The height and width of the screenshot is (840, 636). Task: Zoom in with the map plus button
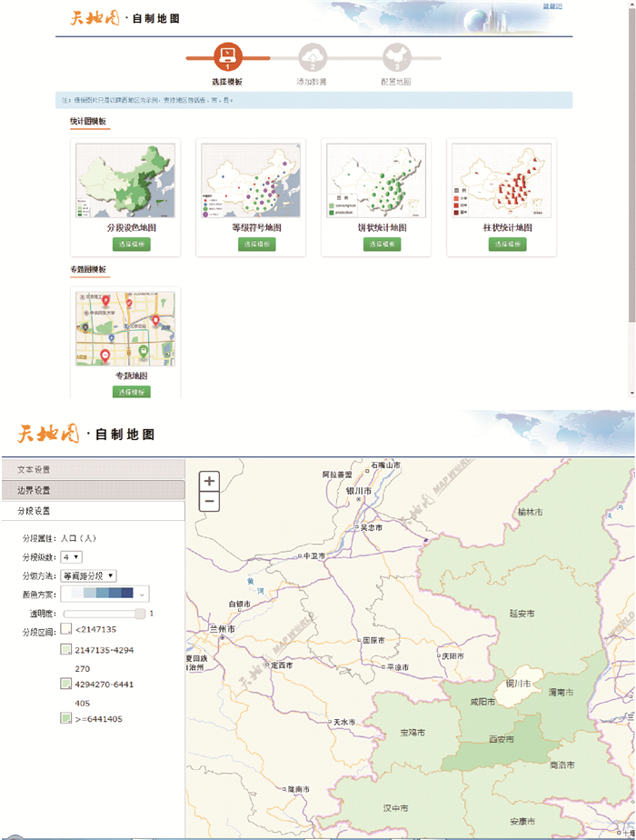pos(210,481)
